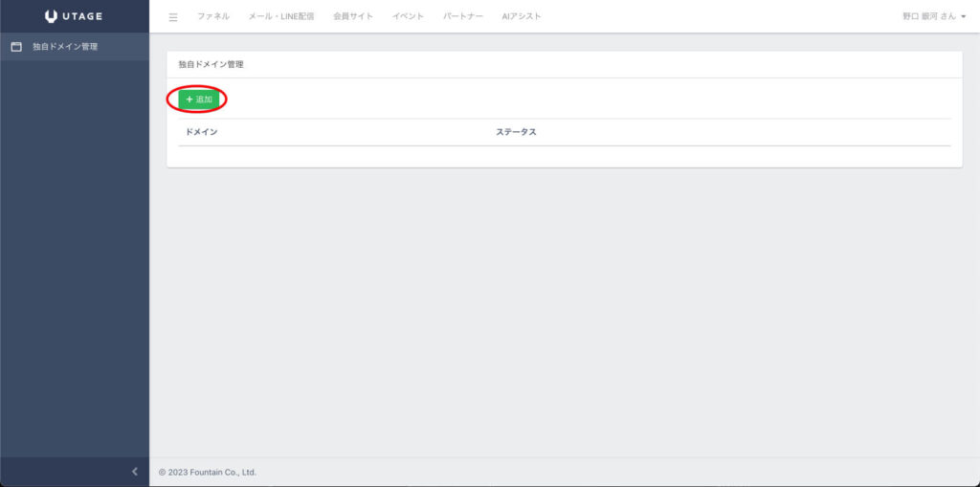The width and height of the screenshot is (980, 487).
Task: Toggle the hamburger menu icon
Action: click(x=173, y=17)
